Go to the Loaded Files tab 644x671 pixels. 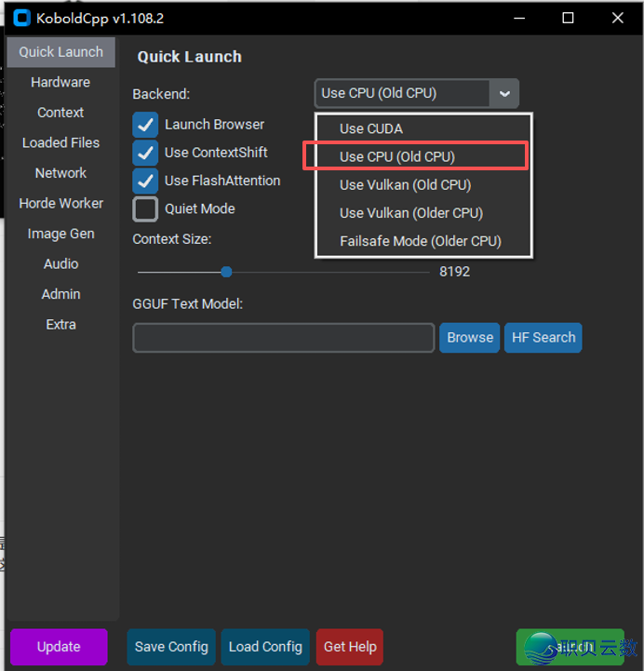[x=60, y=142]
